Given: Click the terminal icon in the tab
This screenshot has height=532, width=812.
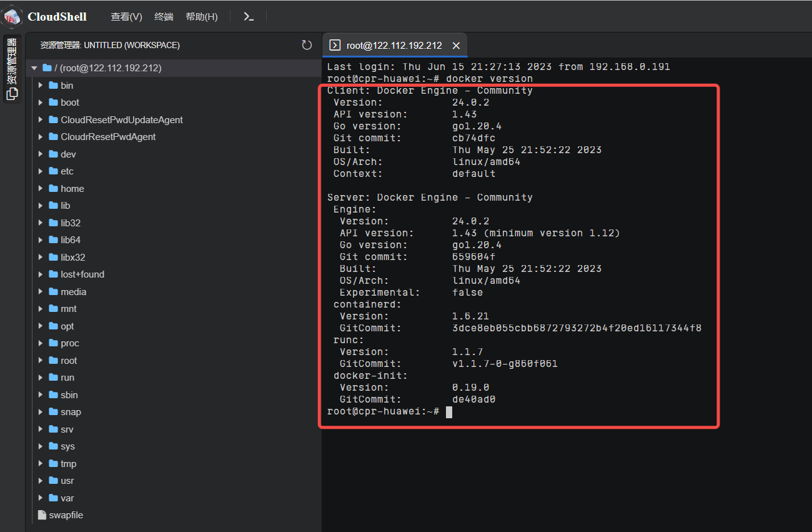Looking at the screenshot, I should [x=335, y=45].
